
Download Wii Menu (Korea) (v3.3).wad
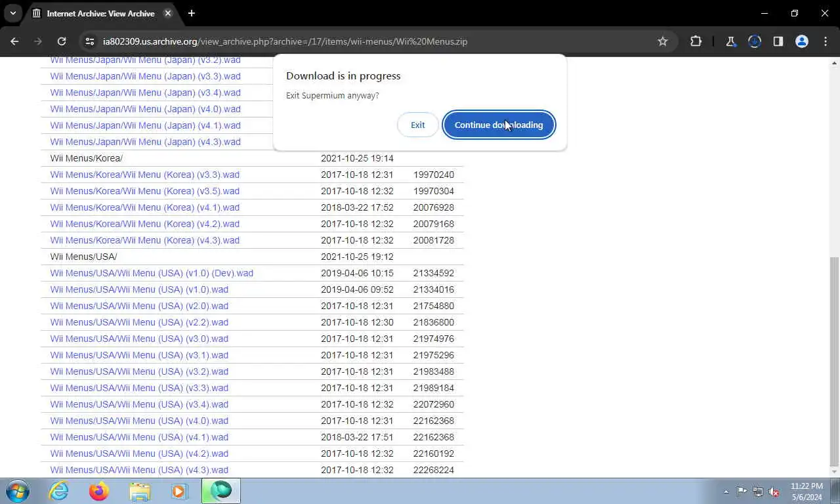click(144, 175)
